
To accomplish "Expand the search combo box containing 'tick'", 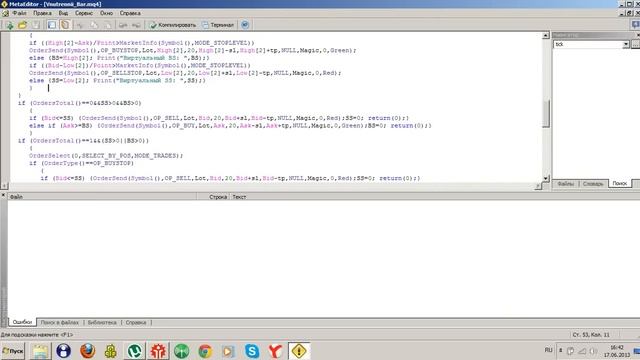I will 626,44.
